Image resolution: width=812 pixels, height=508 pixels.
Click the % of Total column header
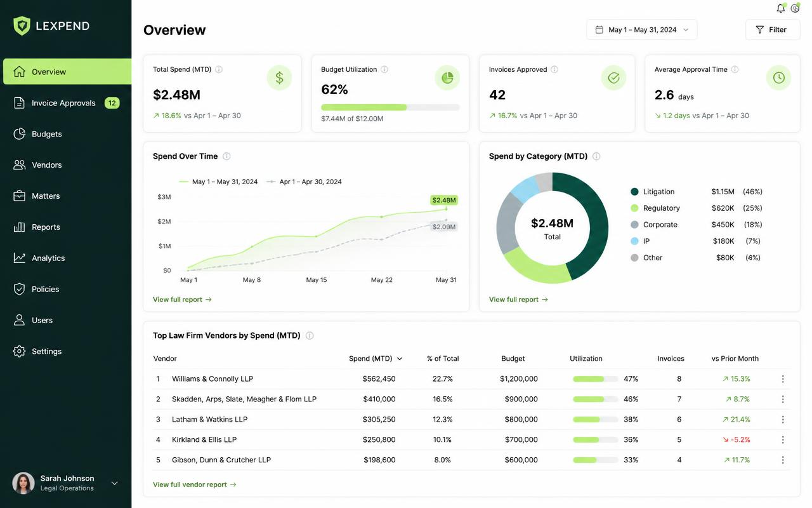tap(443, 359)
